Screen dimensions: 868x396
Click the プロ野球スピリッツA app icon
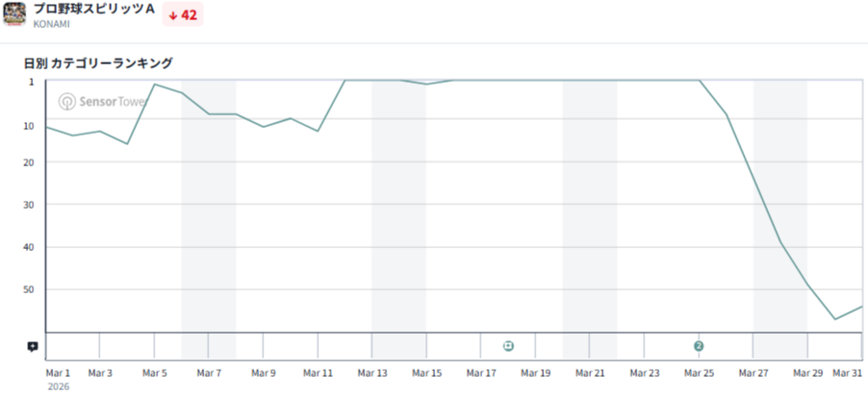(x=14, y=14)
